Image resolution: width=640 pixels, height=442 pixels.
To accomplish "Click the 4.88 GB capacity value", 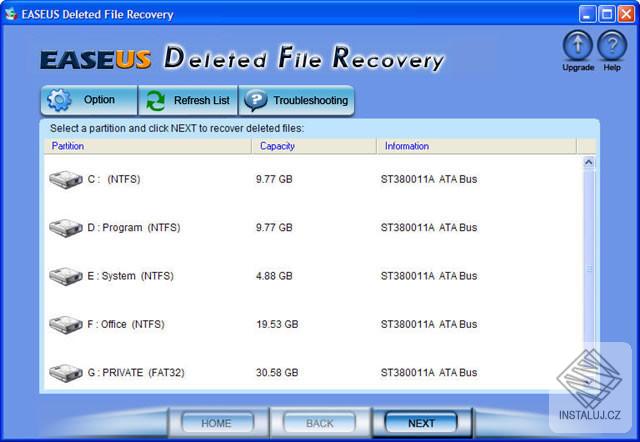I will [x=274, y=276].
